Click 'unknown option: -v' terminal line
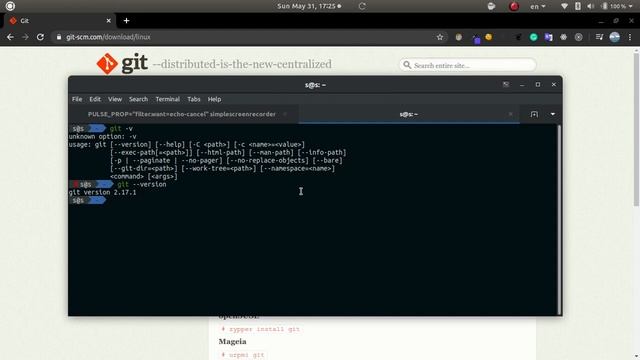Viewport: 640px width, 360px height. click(x=102, y=136)
